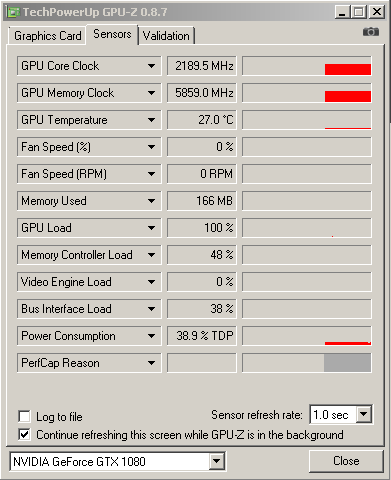Enable the Log to file checkbox

tap(25, 417)
